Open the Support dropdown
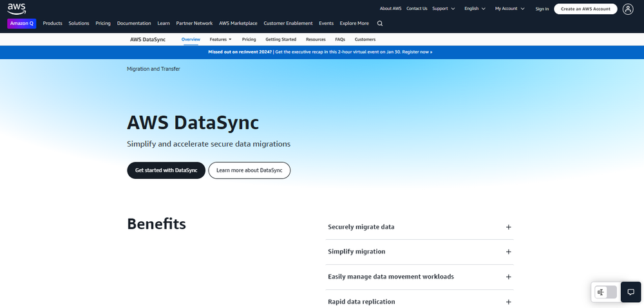This screenshot has width=644, height=308. tap(444, 8)
